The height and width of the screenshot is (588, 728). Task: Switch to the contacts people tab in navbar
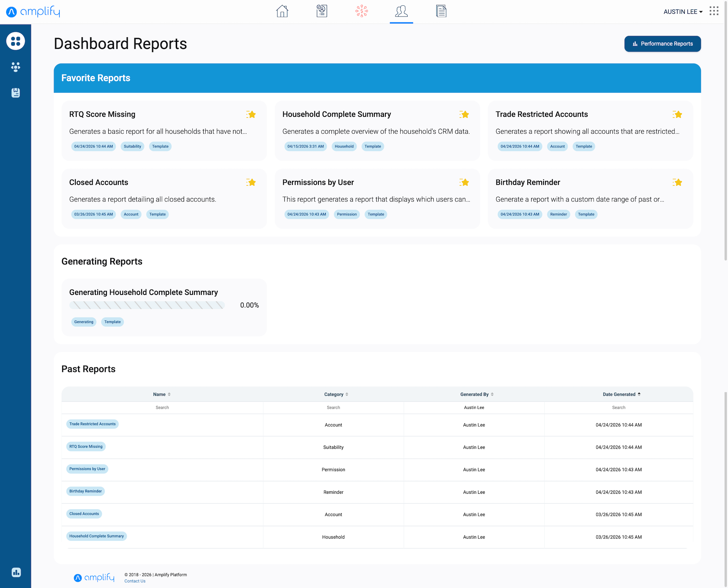pos(401,11)
